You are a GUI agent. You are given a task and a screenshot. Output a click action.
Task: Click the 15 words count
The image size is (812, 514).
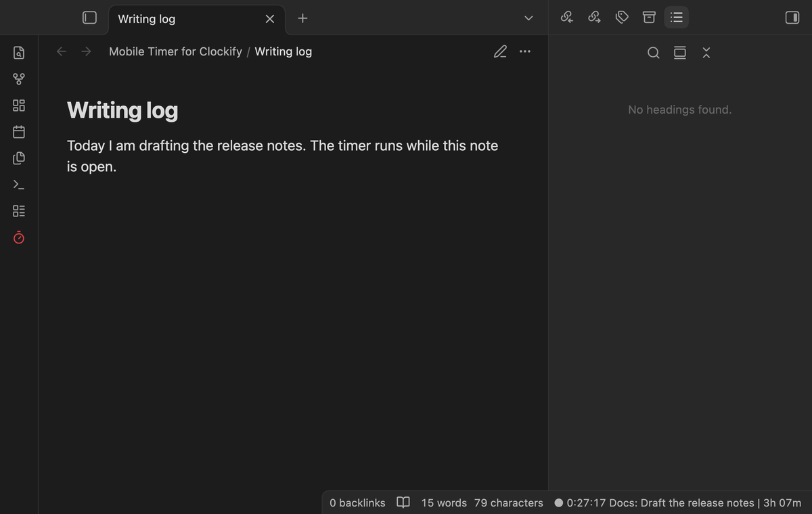[x=444, y=503]
